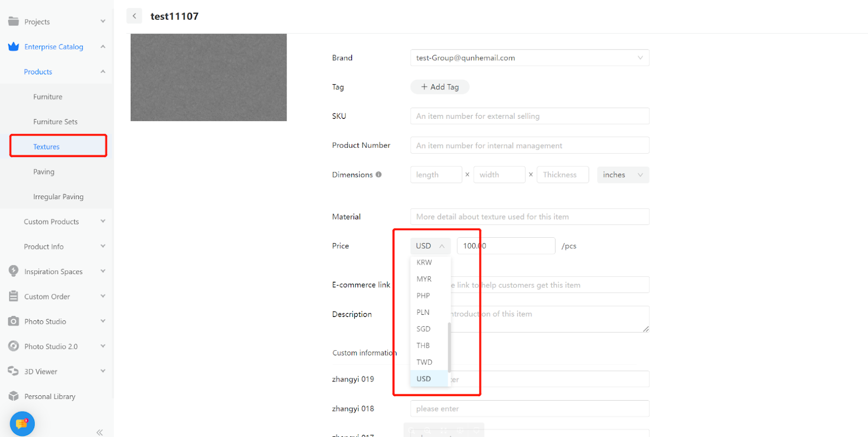Expand the Photo Studio chevron

coord(103,321)
